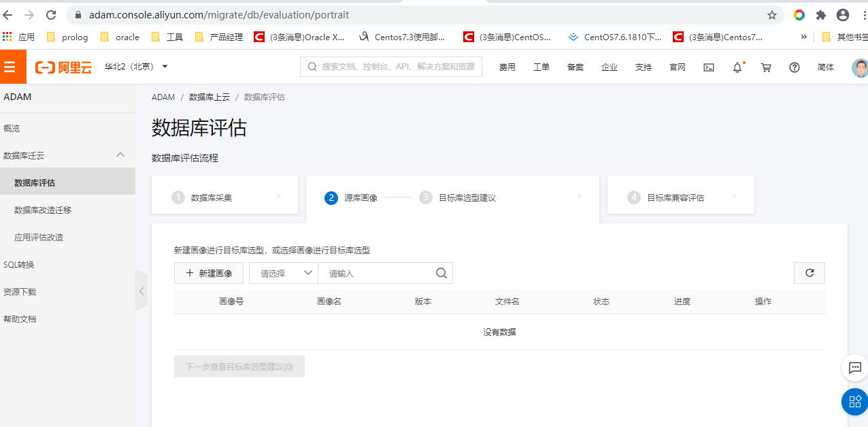Switch to step 3 目标库选型建议

(x=458, y=197)
